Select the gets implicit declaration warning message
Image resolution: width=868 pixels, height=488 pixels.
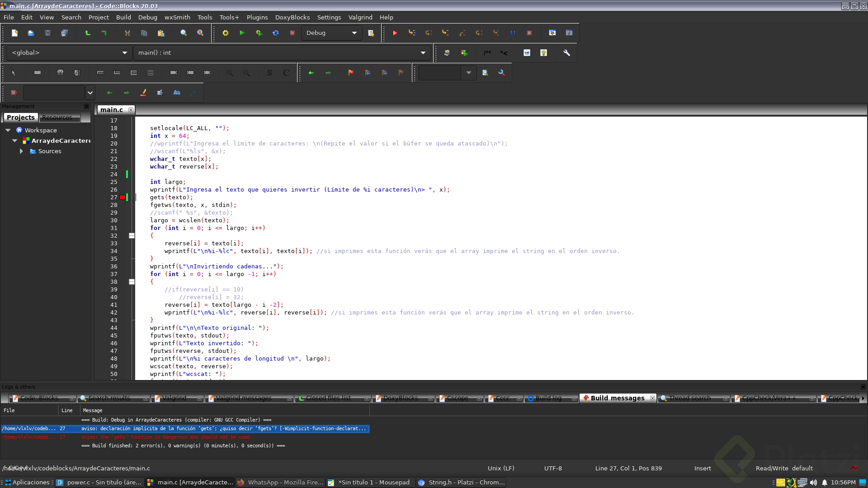pos(223,428)
